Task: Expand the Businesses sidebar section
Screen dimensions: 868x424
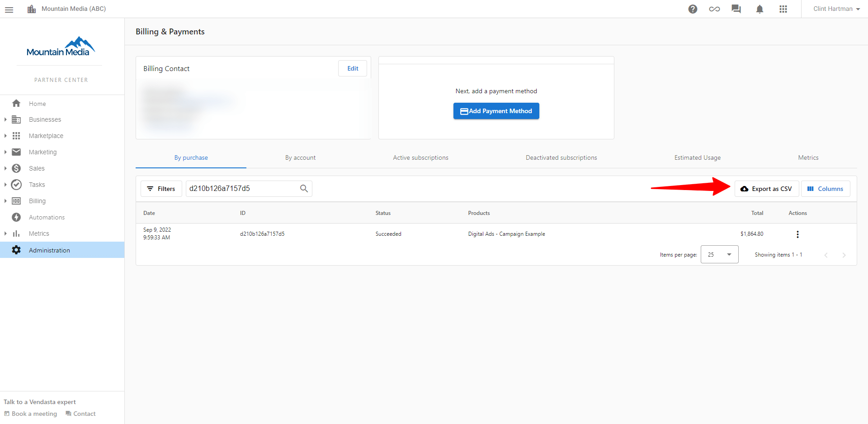Action: [5, 119]
